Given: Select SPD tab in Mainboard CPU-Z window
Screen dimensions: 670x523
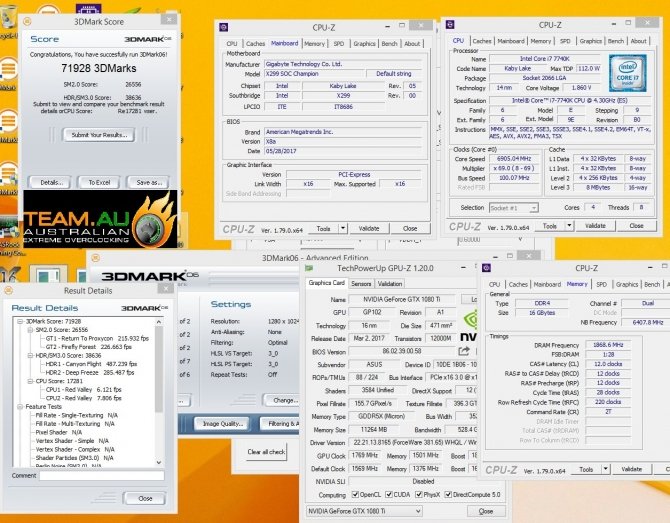Looking at the screenshot, I should pyautogui.click(x=338, y=44).
